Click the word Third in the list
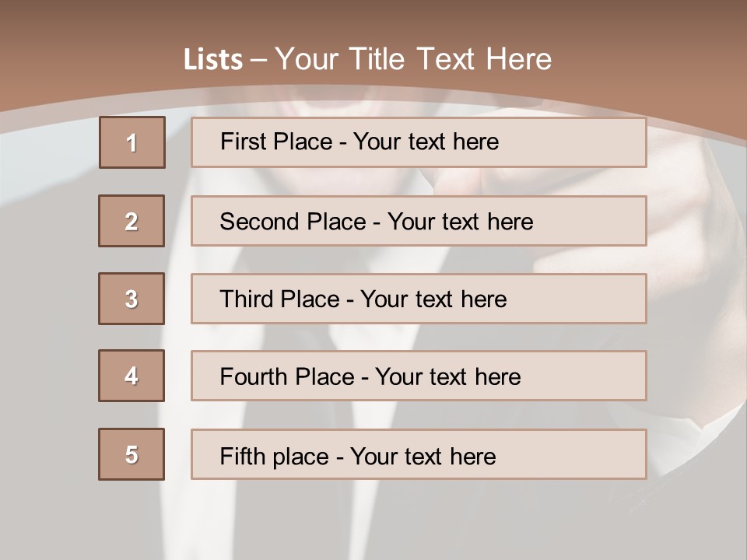 [247, 299]
